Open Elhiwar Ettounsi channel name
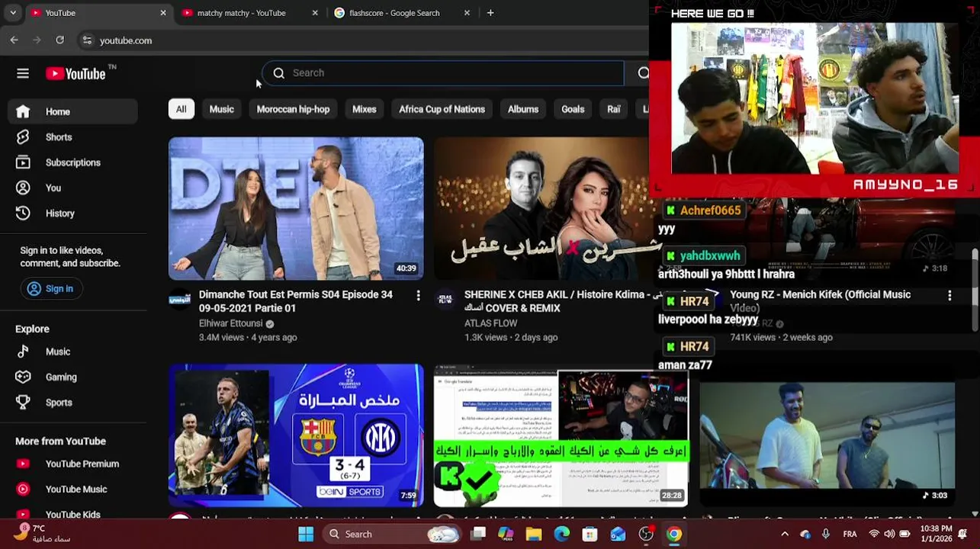This screenshot has width=980, height=549. pyautogui.click(x=230, y=323)
